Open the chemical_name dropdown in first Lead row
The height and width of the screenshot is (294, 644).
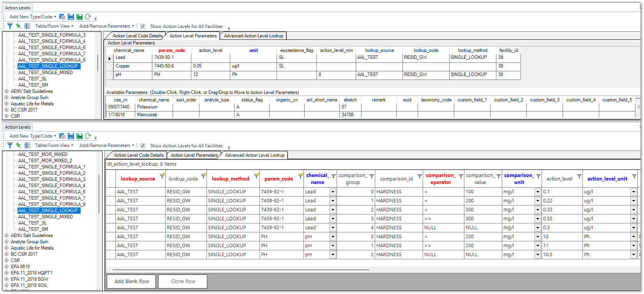pyautogui.click(x=333, y=192)
